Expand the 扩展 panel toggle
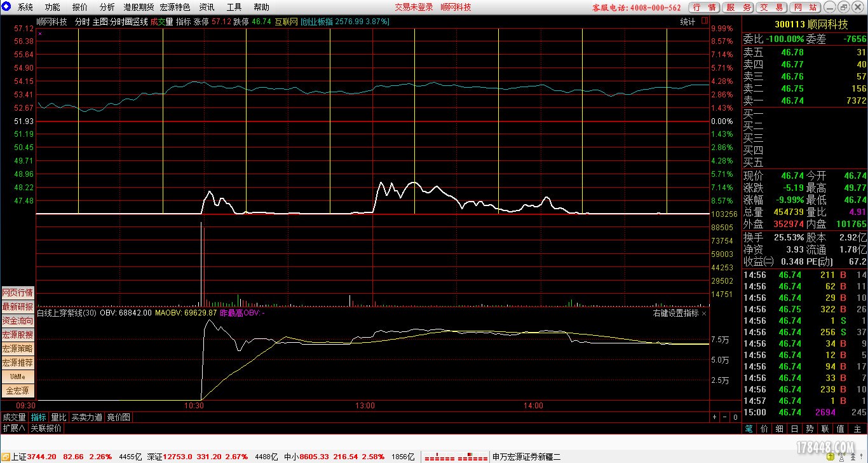 pos(13,428)
